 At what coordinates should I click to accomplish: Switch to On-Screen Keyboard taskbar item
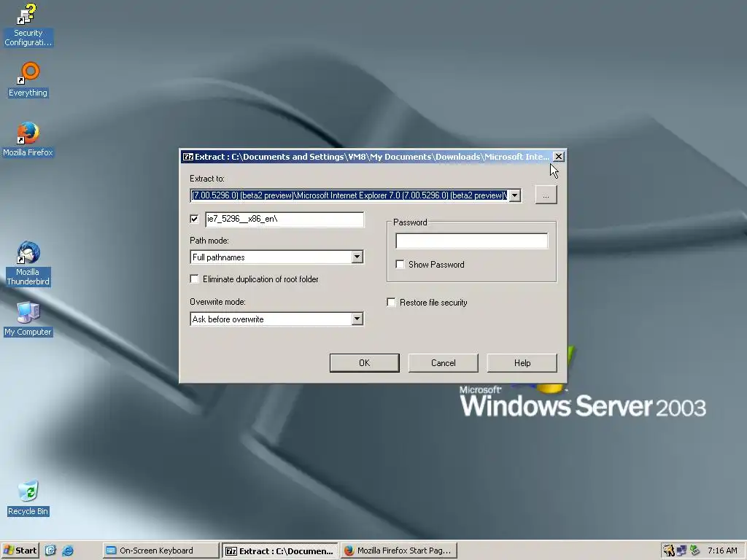click(x=161, y=551)
